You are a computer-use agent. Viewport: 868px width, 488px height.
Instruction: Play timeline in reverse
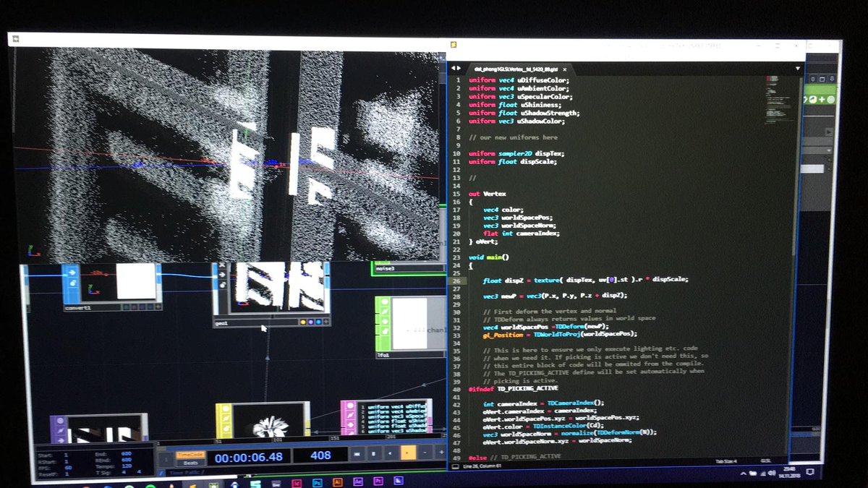point(391,453)
